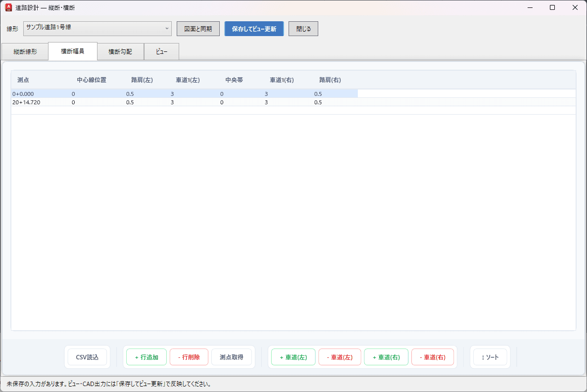Select 路肩(右) cell in row 0+0.000
587x392 pixels.
[335, 94]
